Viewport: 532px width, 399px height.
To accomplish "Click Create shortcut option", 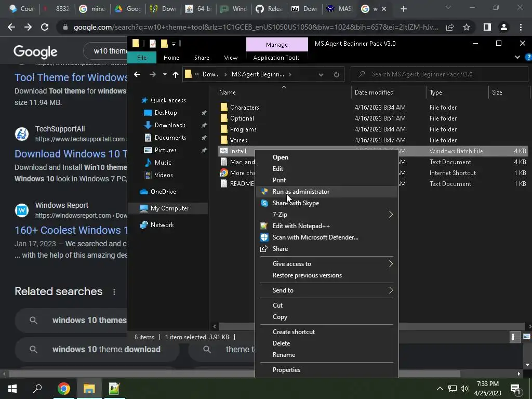I will 326,332.
